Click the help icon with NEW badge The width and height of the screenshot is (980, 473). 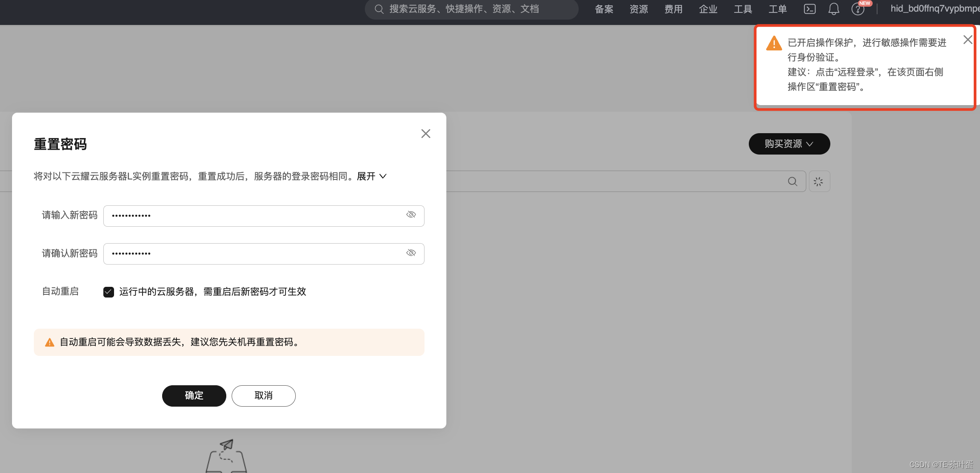point(858,9)
